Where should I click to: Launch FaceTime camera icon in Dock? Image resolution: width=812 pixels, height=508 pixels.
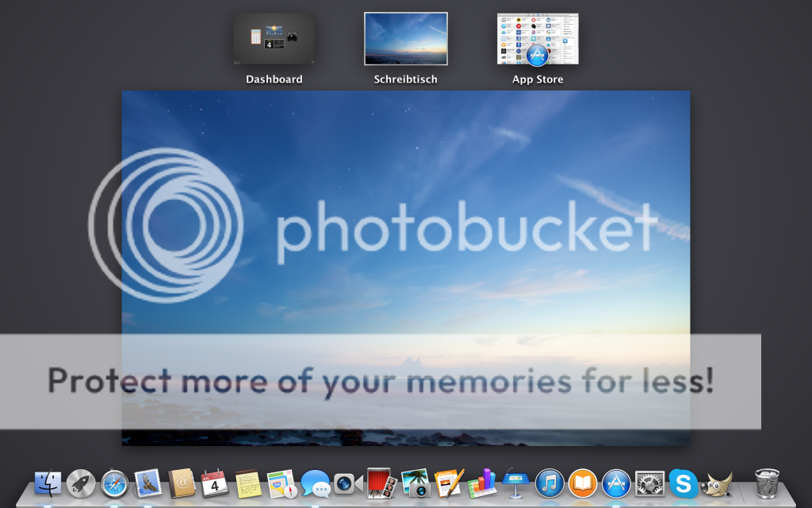coord(348,484)
